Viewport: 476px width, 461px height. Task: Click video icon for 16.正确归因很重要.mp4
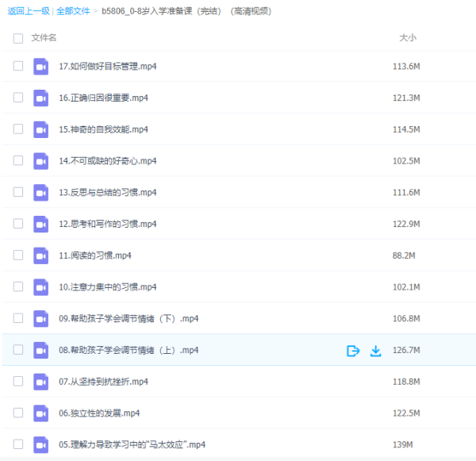[41, 98]
